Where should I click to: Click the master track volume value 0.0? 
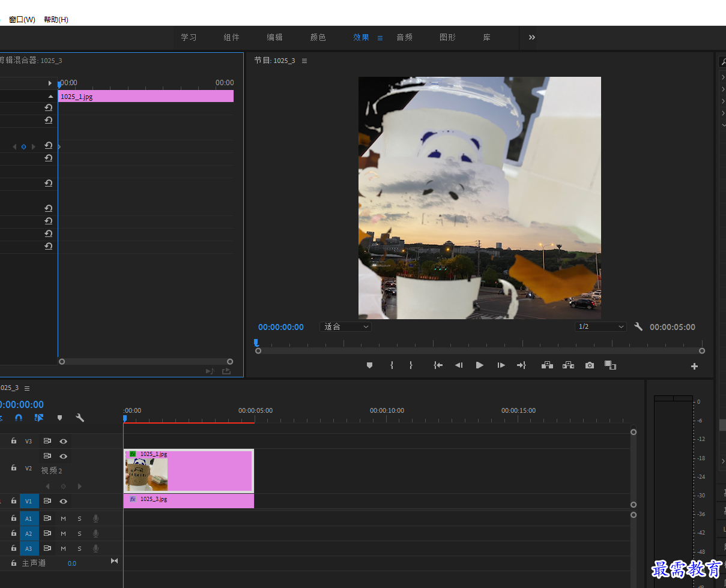click(x=72, y=563)
